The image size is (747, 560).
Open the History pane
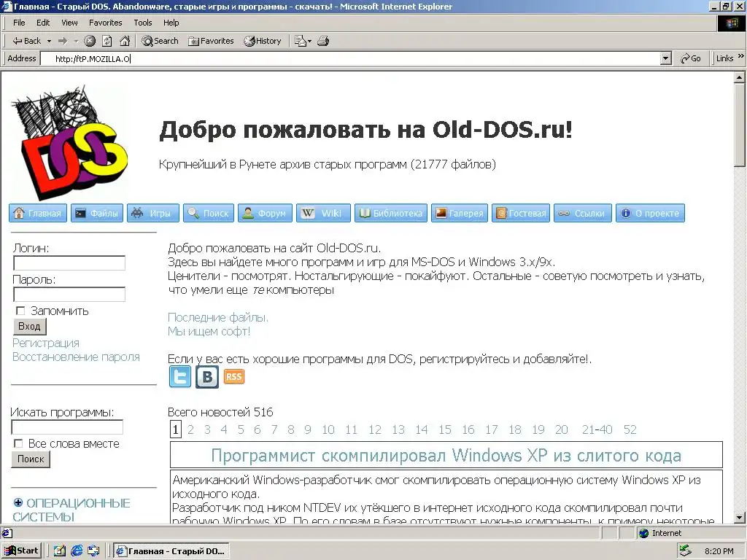click(x=263, y=41)
